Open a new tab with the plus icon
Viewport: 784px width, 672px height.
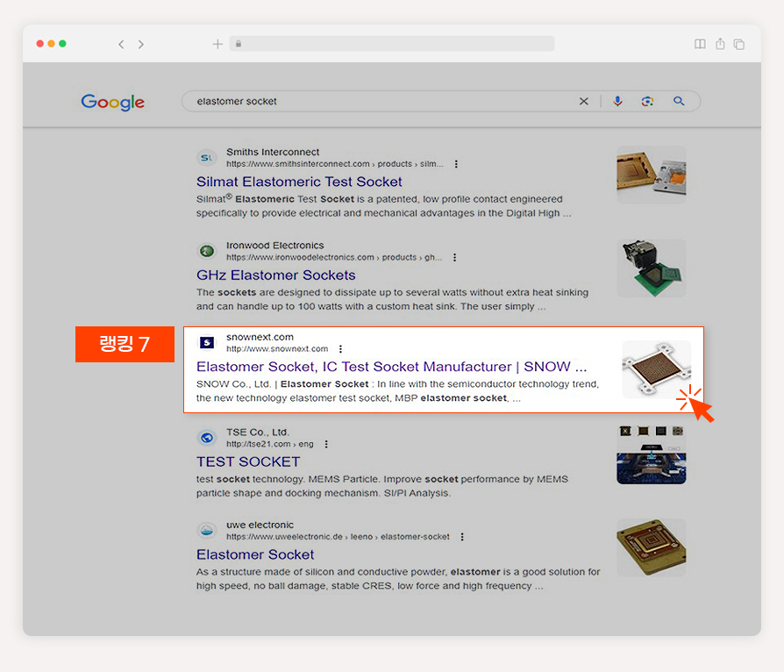217,44
